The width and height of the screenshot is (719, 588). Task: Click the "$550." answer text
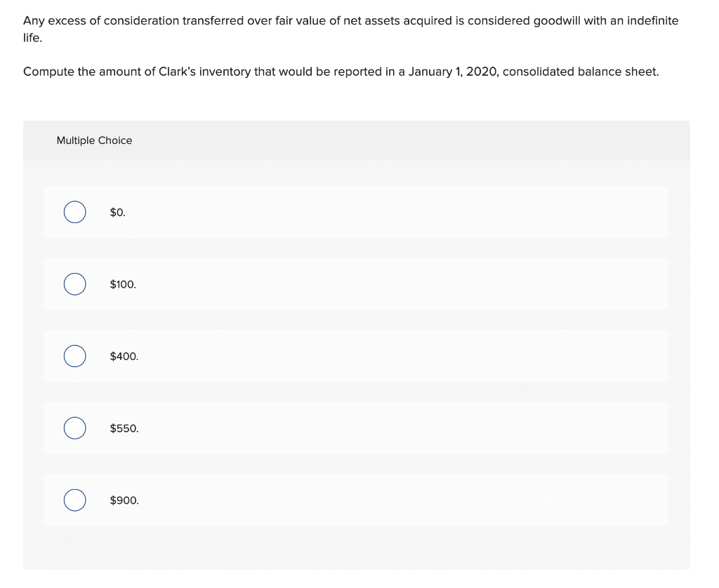pos(124,428)
